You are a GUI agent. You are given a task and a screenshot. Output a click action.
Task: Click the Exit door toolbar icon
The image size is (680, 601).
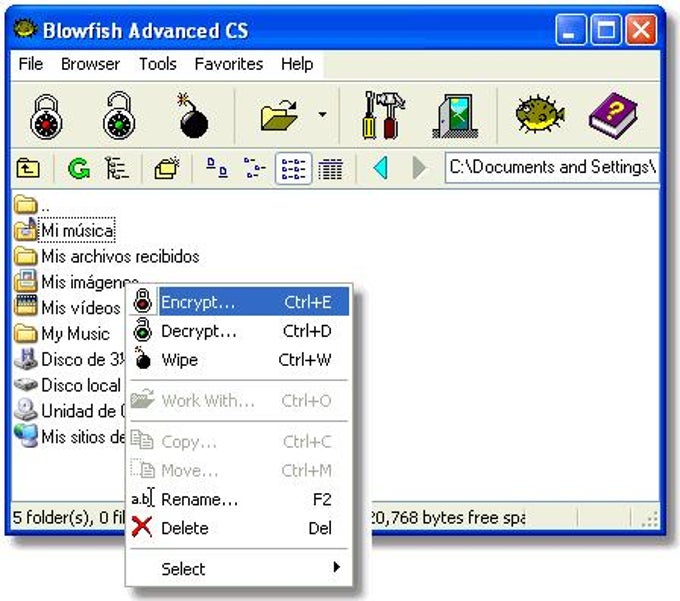tap(456, 116)
